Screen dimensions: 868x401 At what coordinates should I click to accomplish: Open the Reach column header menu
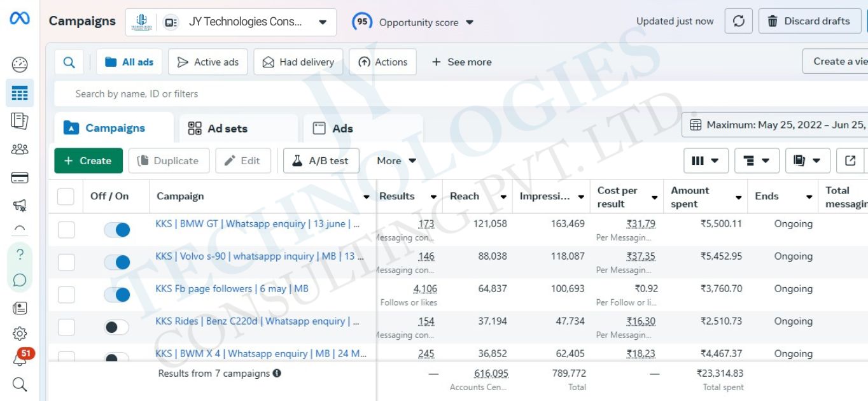[x=503, y=197]
